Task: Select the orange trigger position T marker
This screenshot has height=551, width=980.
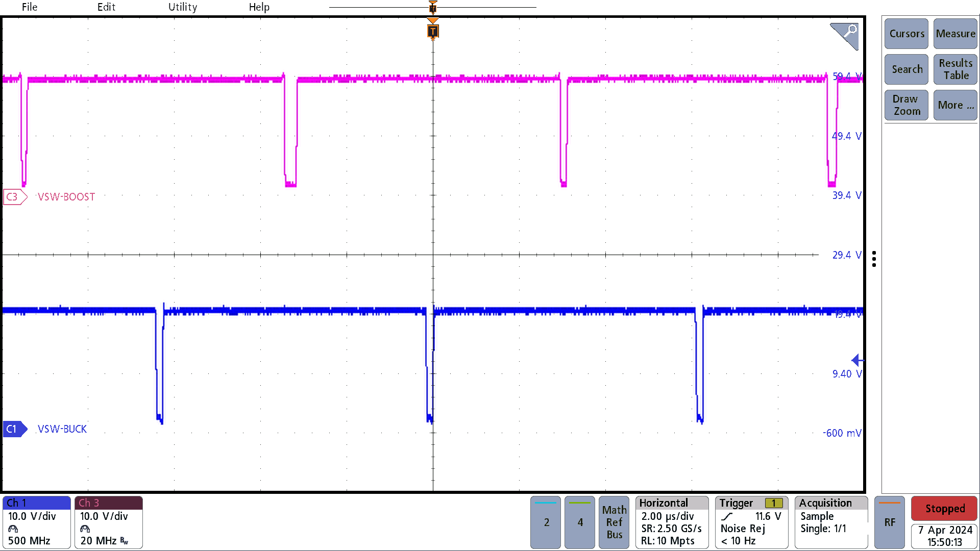Action: [x=433, y=31]
